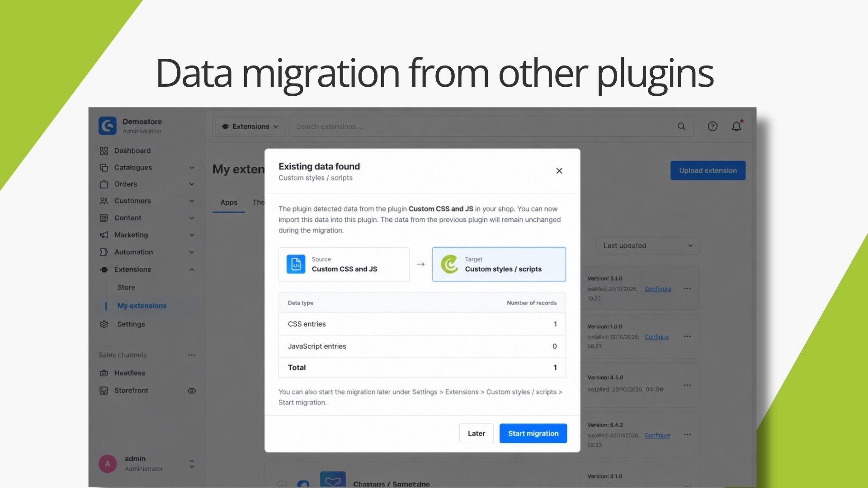Click the Shopware logo next to Demostore
This screenshot has width=868, height=488.
pos(108,126)
